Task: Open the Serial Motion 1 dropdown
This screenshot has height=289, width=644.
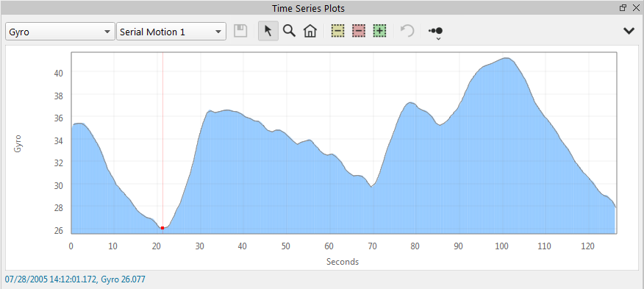Action: point(171,32)
